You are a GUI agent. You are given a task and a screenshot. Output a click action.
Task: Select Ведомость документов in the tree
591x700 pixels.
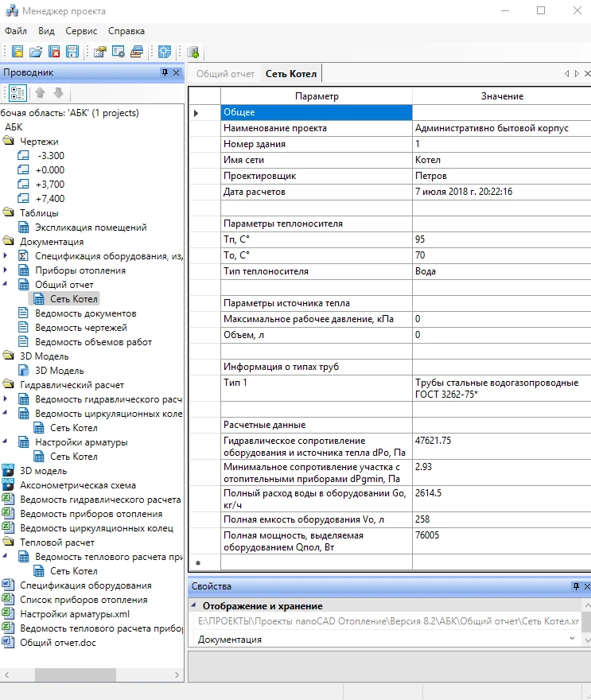[x=85, y=313]
